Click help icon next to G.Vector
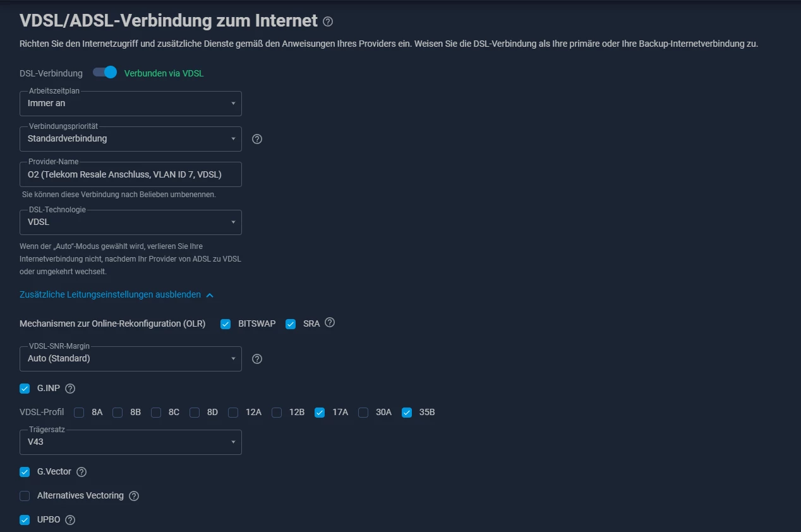This screenshot has height=532, width=801. [x=81, y=472]
